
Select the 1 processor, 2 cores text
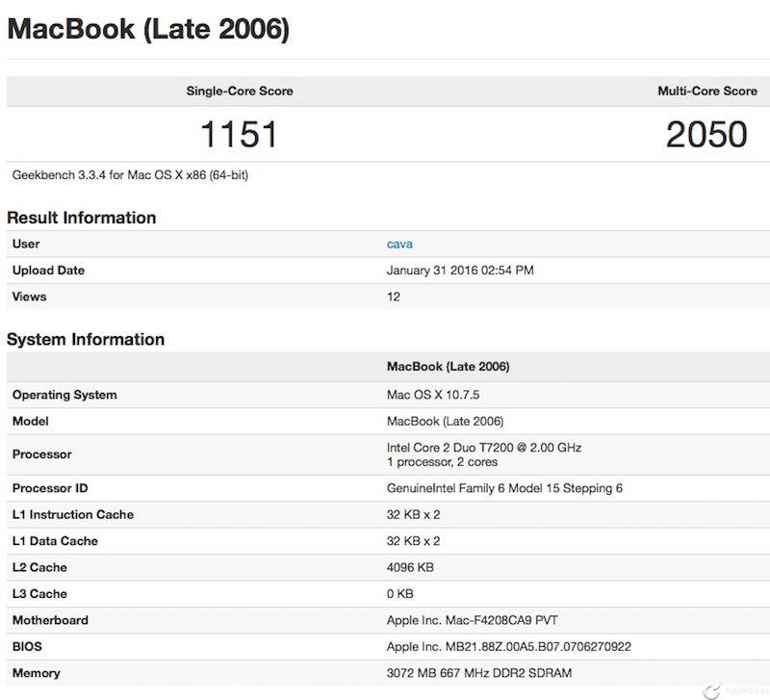click(x=442, y=462)
